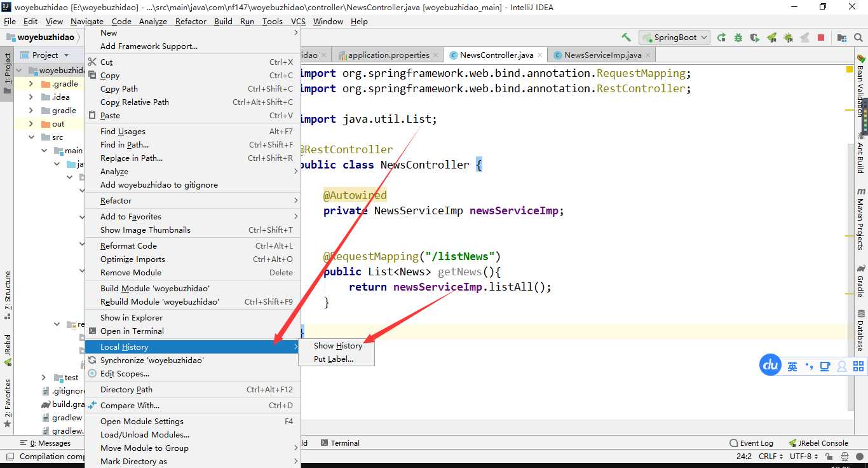Toggle the 0: Messages tool window
The height and width of the screenshot is (468, 868).
(45, 443)
